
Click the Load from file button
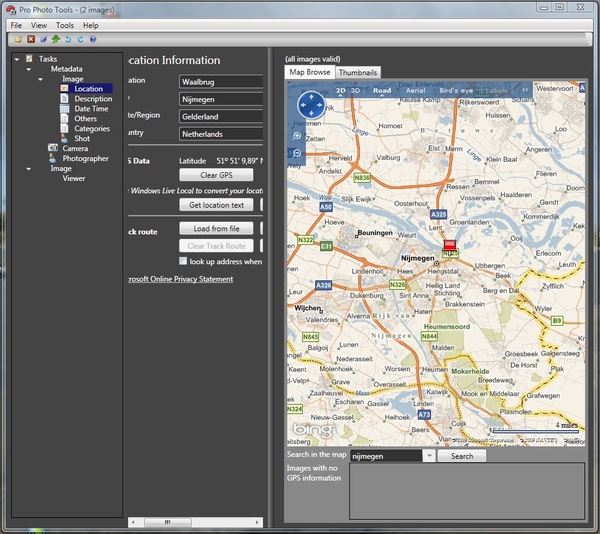tap(216, 228)
